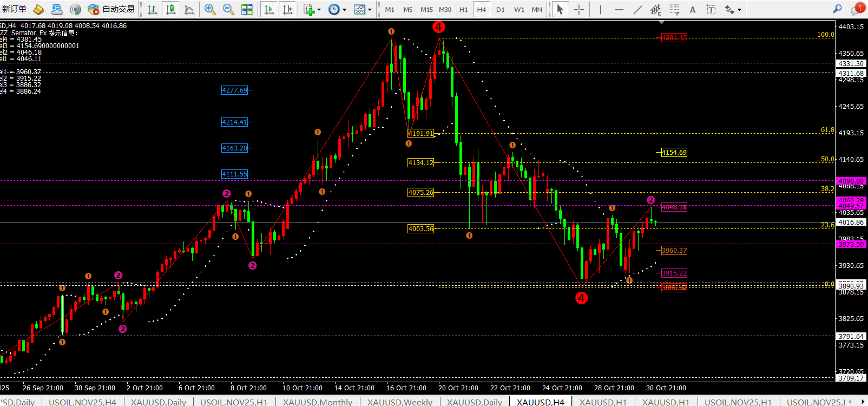Screen dimensions: 868x406
Task: Switch to the XAUUSD,Weekly chart tab
Action: [400, 402]
